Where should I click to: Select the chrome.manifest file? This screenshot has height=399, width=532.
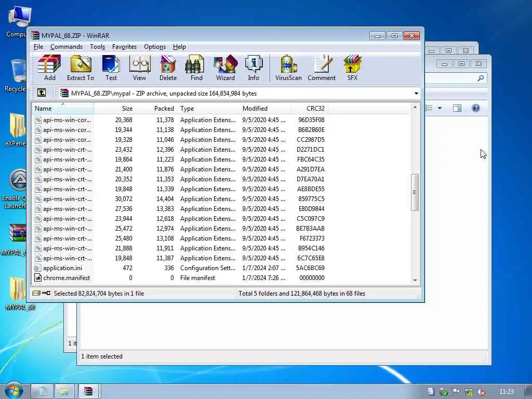(x=180, y=277)
